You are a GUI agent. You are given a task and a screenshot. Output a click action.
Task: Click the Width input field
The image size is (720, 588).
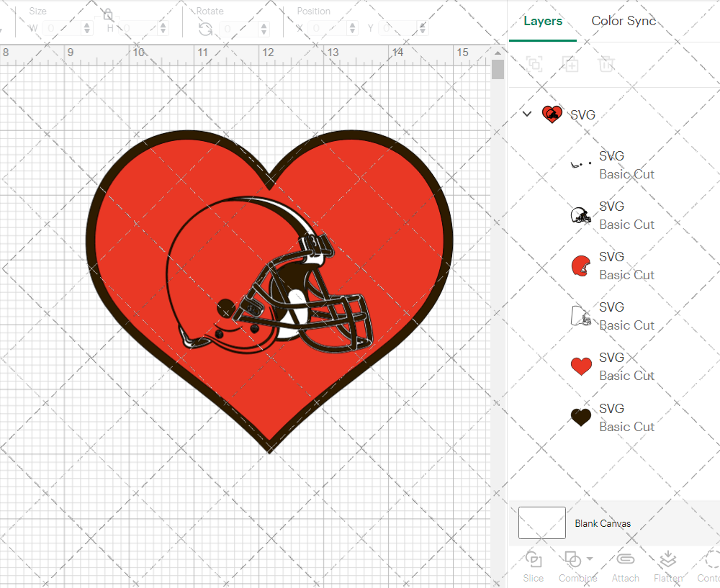(62, 29)
